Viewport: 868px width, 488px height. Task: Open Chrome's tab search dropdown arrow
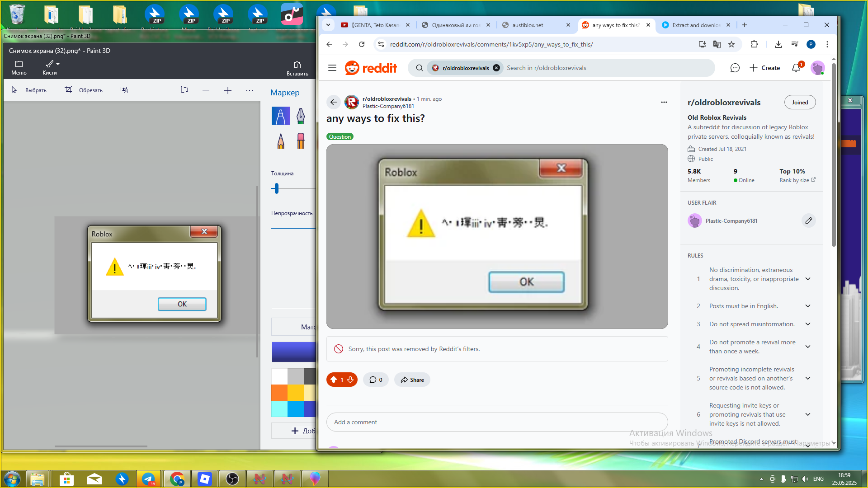pos(328,25)
